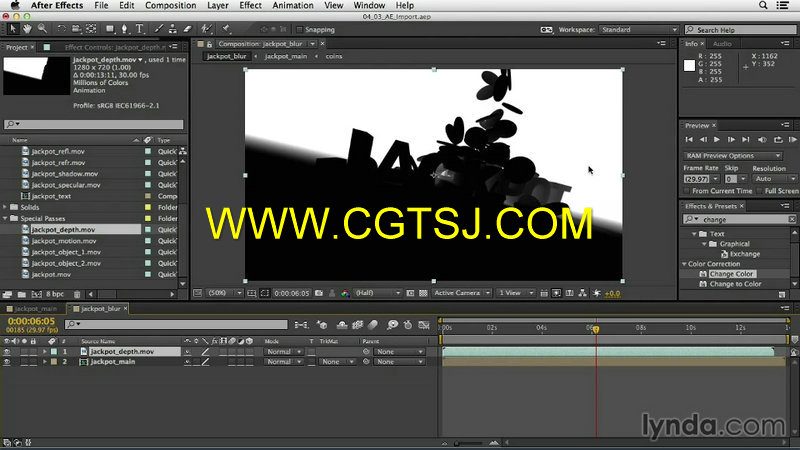The height and width of the screenshot is (450, 800).
Task: Select the Pen tool
Action: coord(124,29)
